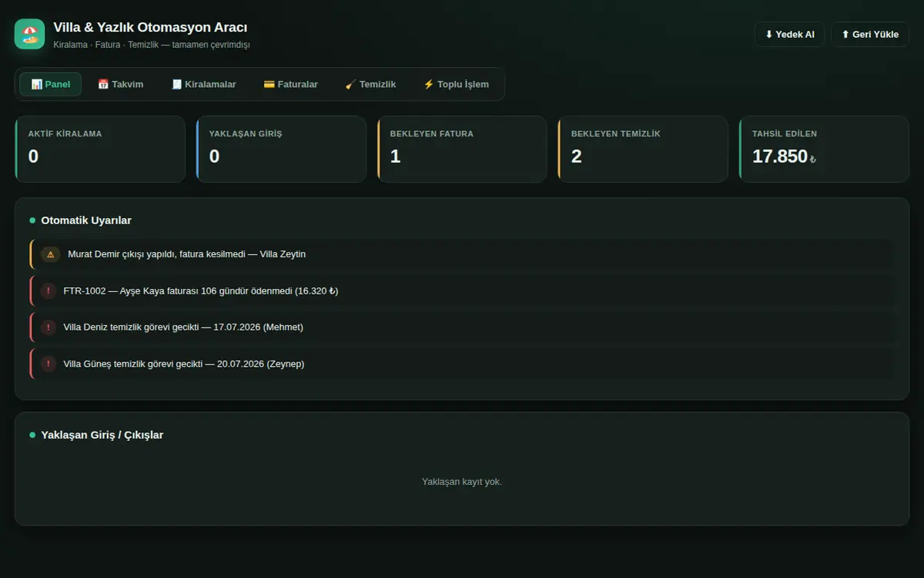Select the Bekleyen Fatura stat card
The width and height of the screenshot is (924, 578).
pos(462,150)
